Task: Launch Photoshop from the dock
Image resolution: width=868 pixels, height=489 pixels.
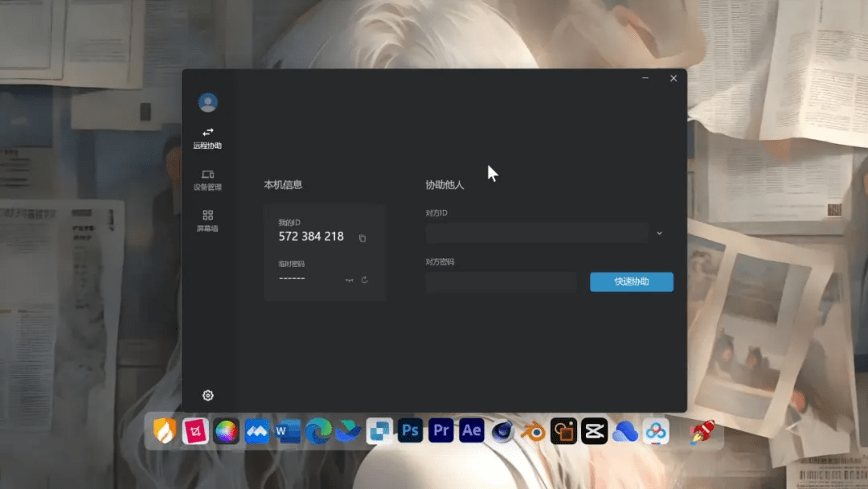Action: 410,430
